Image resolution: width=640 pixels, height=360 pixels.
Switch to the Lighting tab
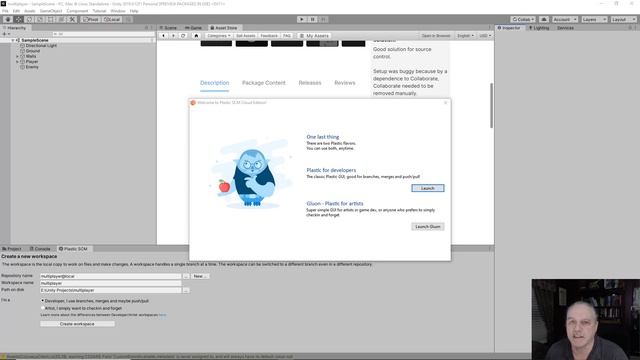pos(539,28)
